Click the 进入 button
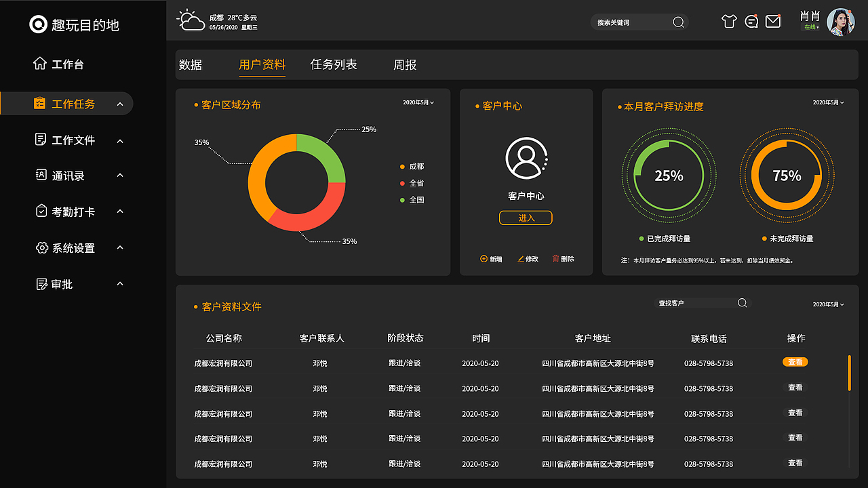Viewport: 868px width, 488px height. pyautogui.click(x=526, y=218)
